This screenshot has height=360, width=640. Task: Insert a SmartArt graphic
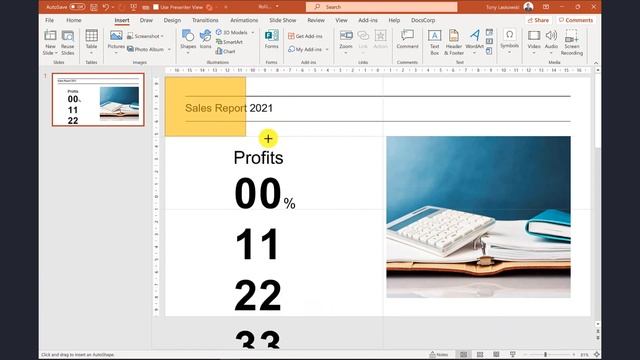point(229,42)
